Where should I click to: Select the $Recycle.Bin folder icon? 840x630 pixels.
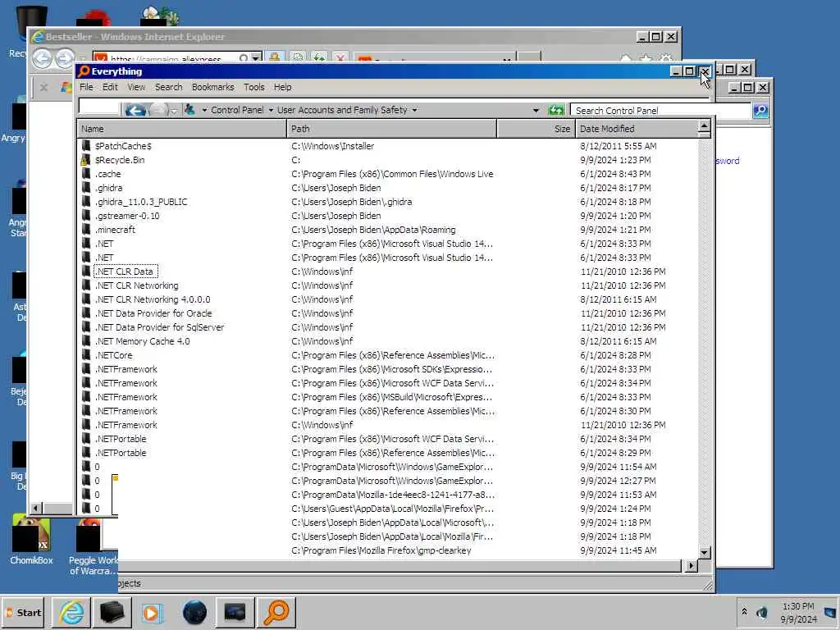tap(85, 160)
